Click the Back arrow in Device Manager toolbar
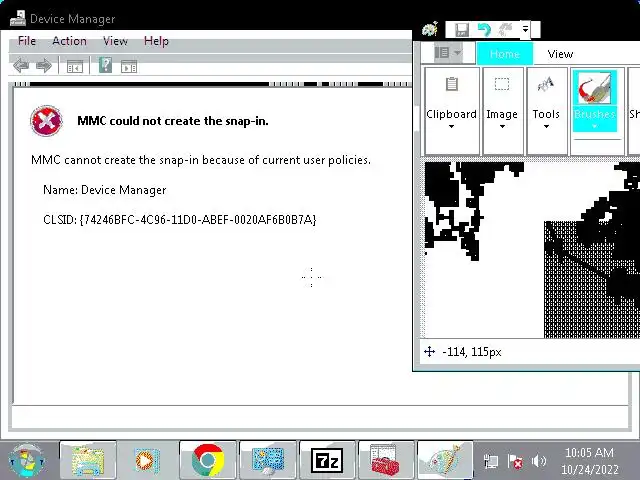Screen dimensions: 640x480 21,65
